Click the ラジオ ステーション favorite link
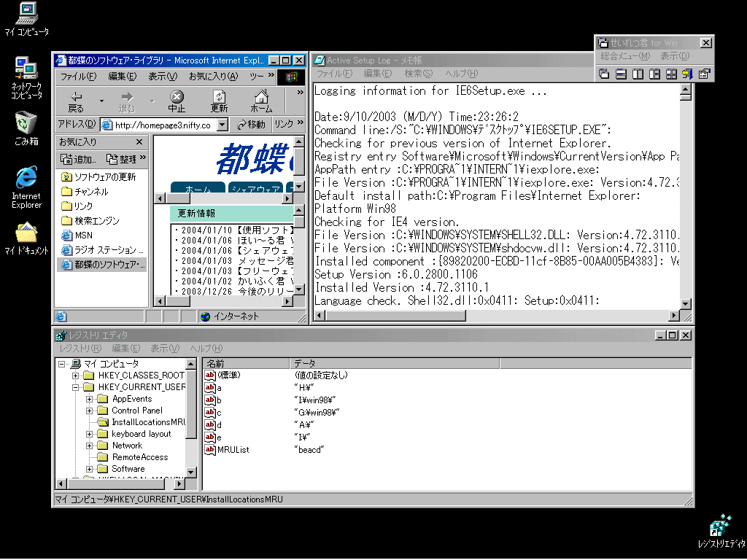This screenshot has width=747, height=560. (102, 250)
